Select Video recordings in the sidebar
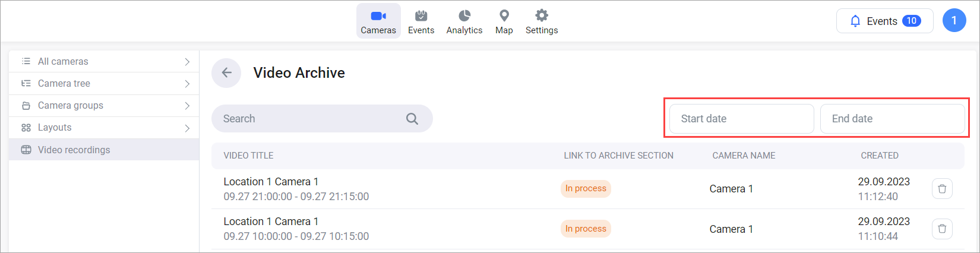 tap(74, 150)
